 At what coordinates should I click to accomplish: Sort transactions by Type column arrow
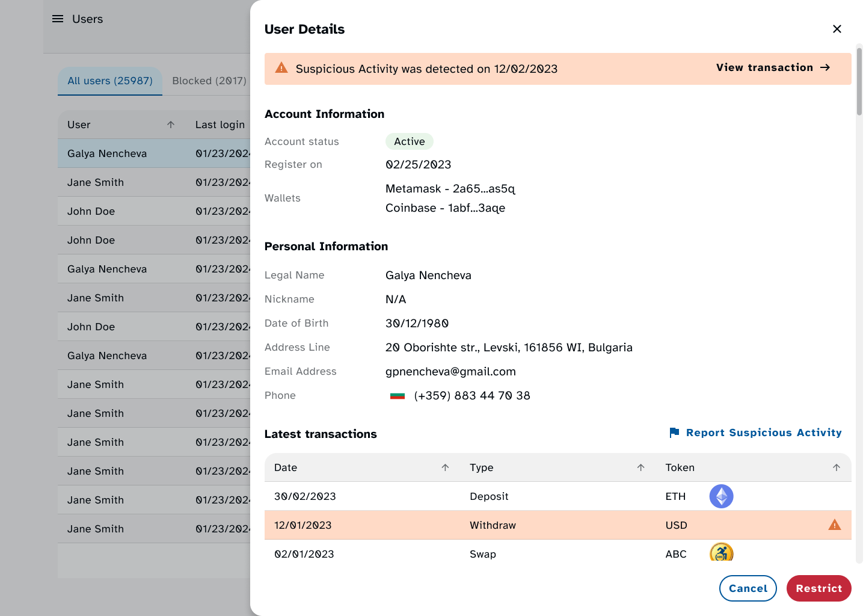[x=640, y=467]
